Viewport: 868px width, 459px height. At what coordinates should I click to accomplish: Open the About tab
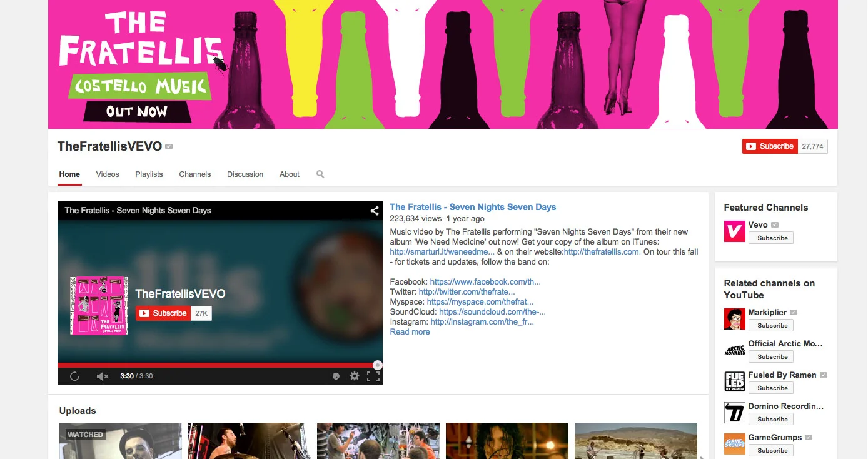[290, 174]
